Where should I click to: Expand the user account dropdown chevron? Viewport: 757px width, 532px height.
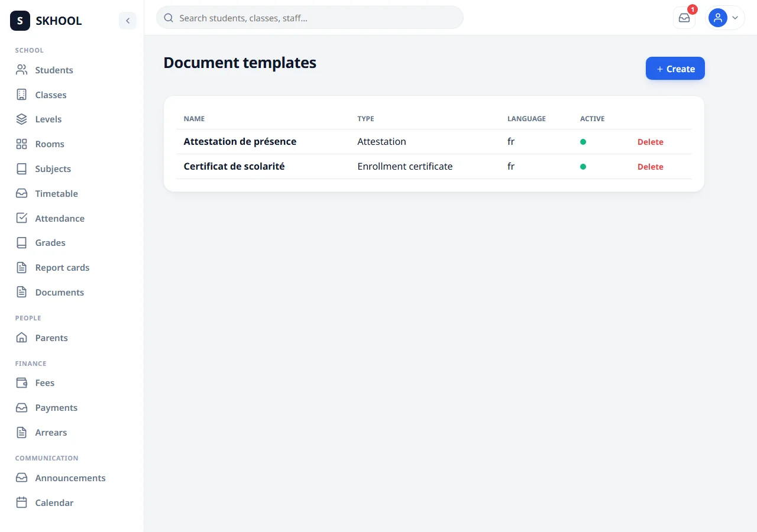(x=735, y=18)
